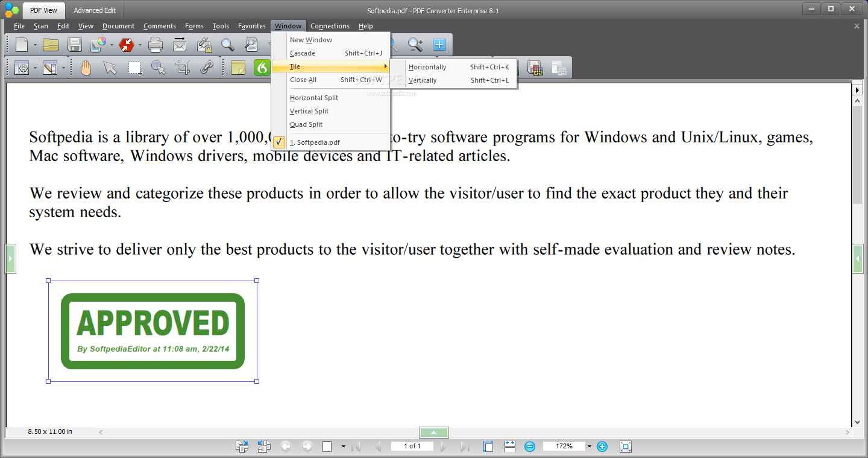Toggle full screen view icon
Viewport: 868px width, 458px height.
coord(626,447)
